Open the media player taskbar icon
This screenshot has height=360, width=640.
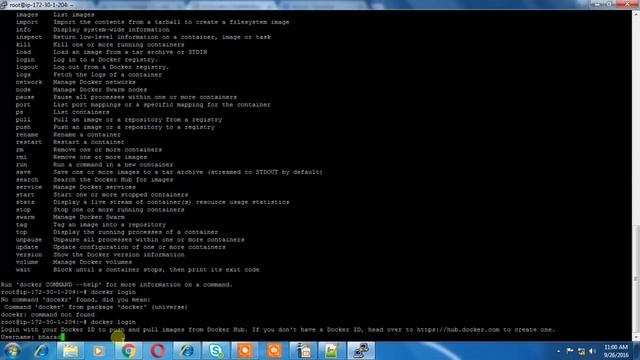pyautogui.click(x=98, y=351)
